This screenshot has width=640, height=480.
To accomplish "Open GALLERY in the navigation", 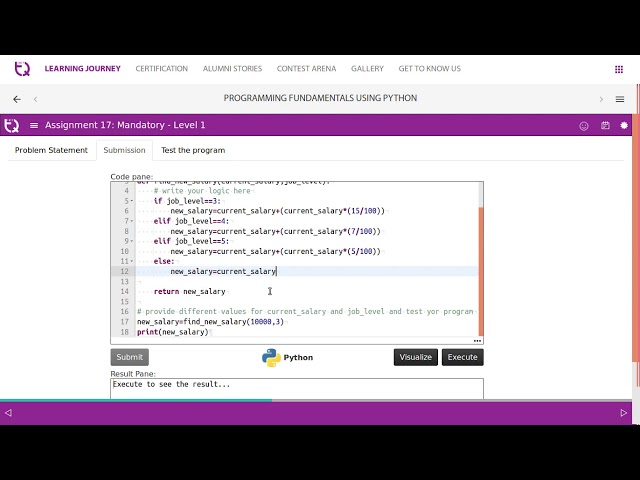I will tap(367, 69).
